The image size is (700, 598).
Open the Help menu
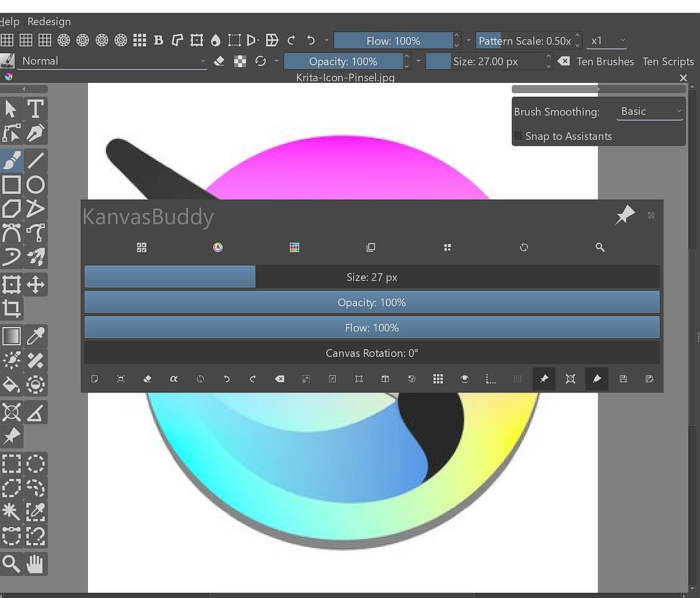tap(10, 21)
